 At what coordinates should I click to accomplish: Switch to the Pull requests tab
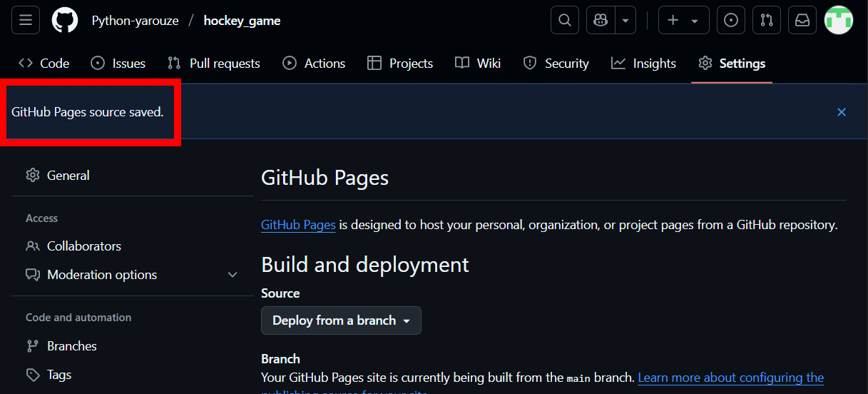tap(214, 64)
